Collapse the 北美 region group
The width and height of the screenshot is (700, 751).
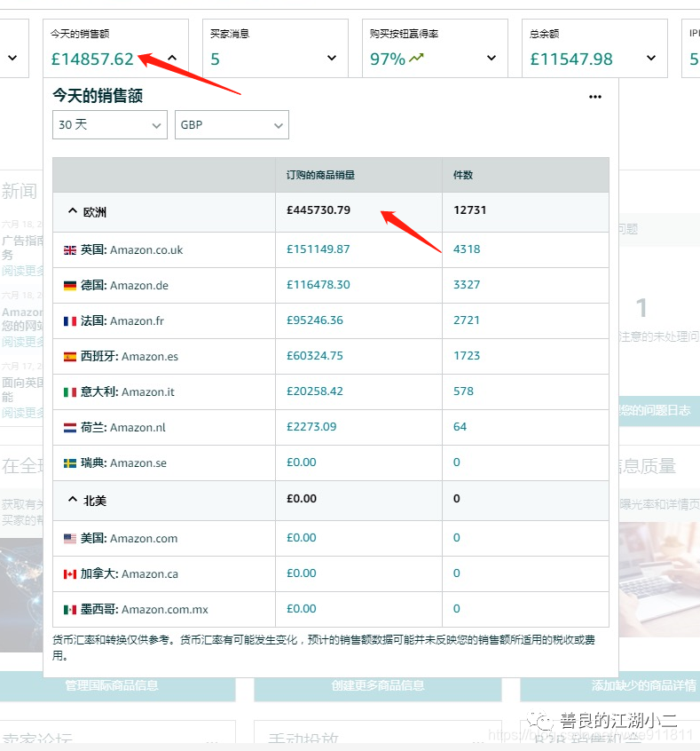coord(72,500)
